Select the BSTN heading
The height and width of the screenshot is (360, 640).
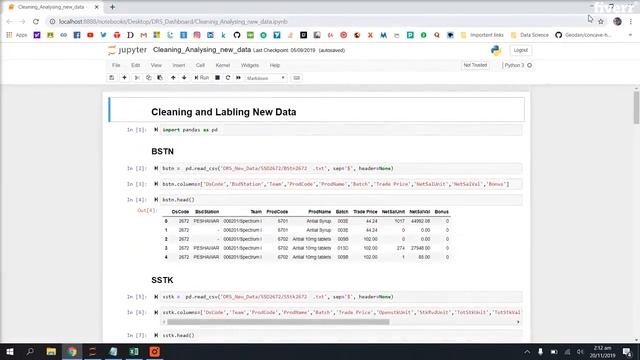click(162, 151)
